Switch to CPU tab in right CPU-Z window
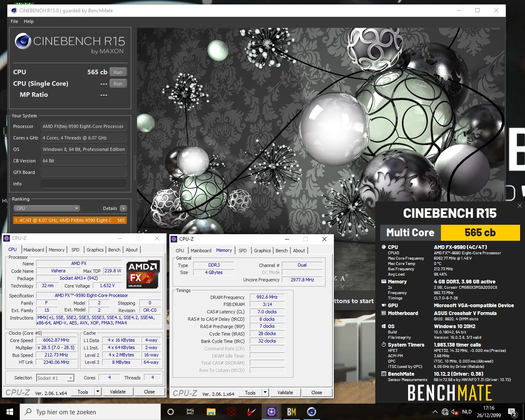 click(x=180, y=251)
